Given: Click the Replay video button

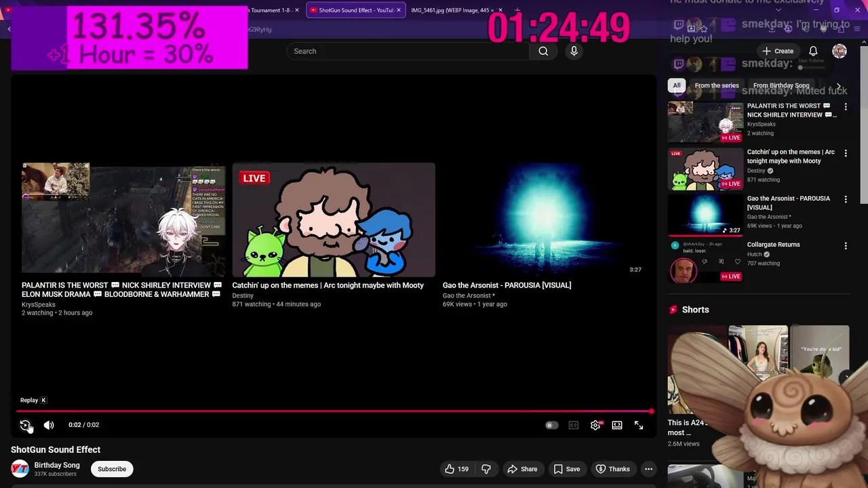Looking at the screenshot, I should [25, 425].
